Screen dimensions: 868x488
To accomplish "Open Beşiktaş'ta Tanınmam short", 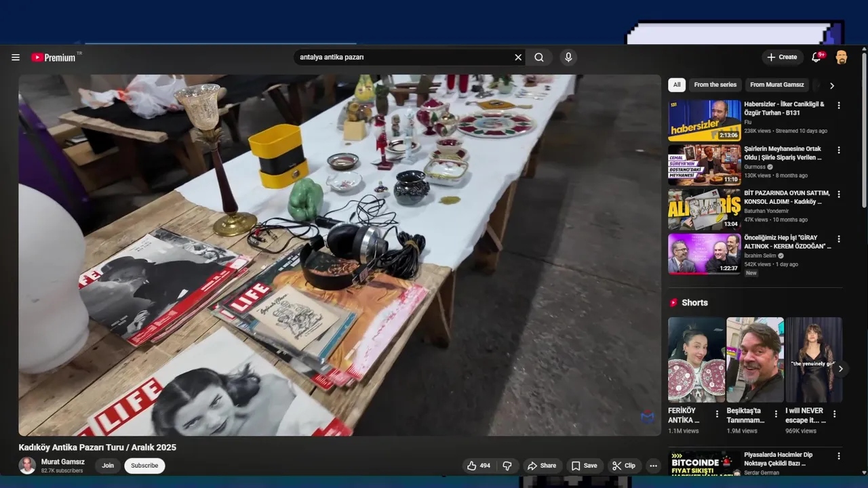I will tap(755, 360).
